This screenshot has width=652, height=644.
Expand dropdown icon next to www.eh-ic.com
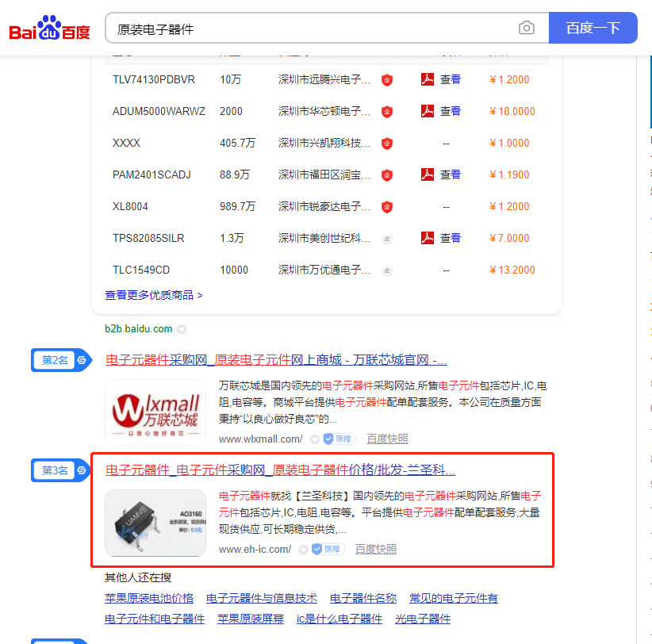pyautogui.click(x=304, y=549)
